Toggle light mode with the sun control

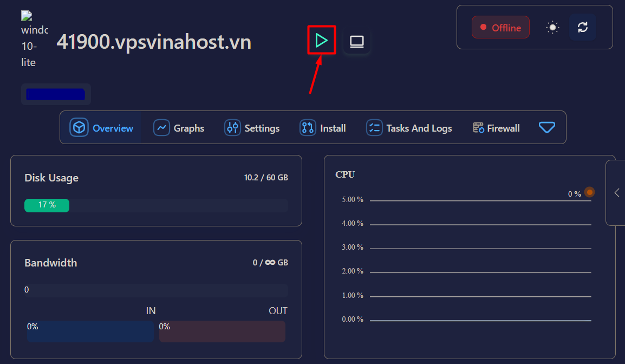(x=552, y=27)
